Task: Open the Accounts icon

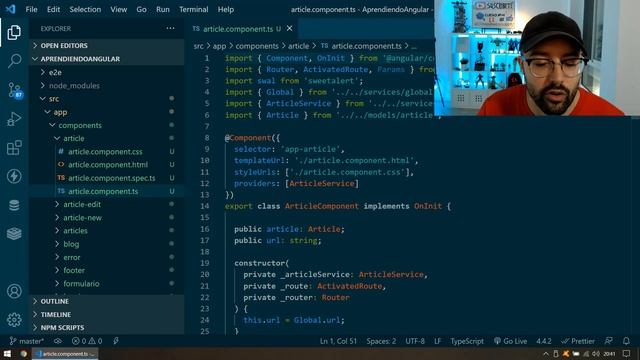Action: coord(14,291)
